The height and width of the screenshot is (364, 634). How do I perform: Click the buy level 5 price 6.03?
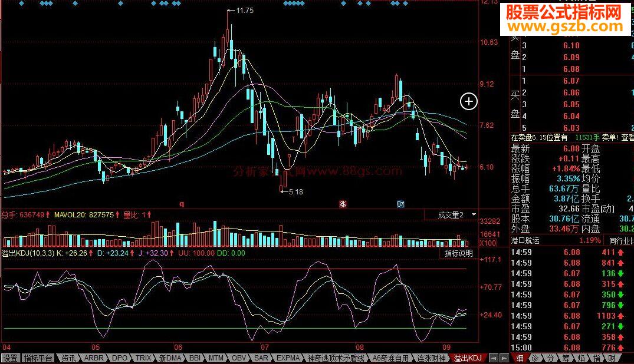click(571, 128)
